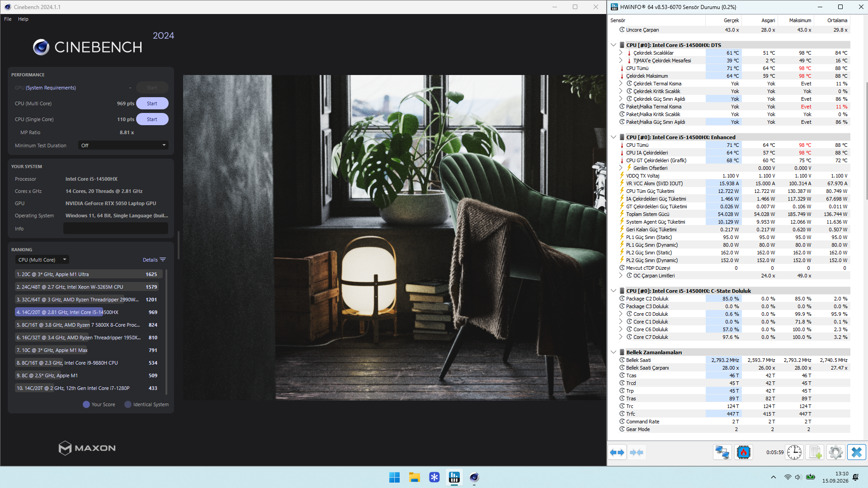Open blue asterisk app in taskbar

coord(434,477)
